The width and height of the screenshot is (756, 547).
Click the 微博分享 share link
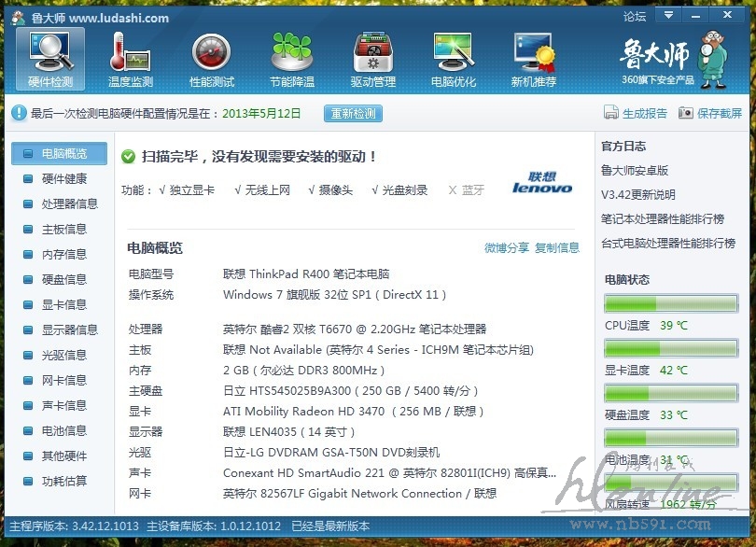[507, 248]
